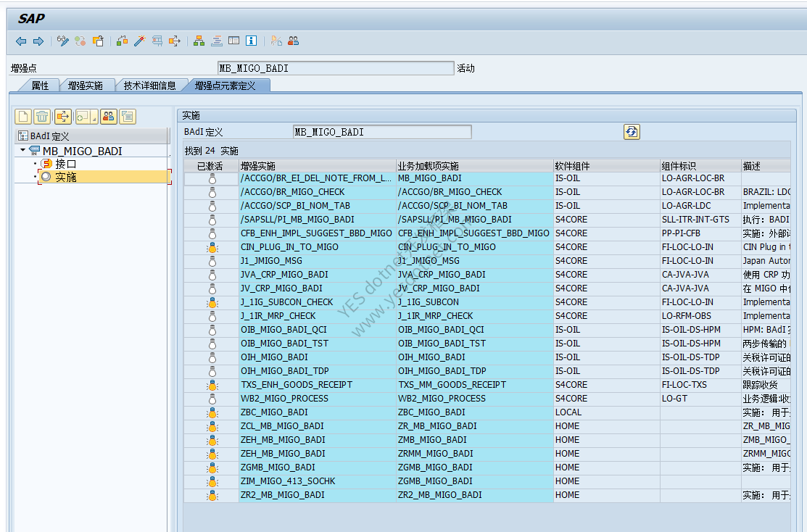Open the Other Object toolbar icon
Viewport: 807px width, 532px height.
coord(98,41)
